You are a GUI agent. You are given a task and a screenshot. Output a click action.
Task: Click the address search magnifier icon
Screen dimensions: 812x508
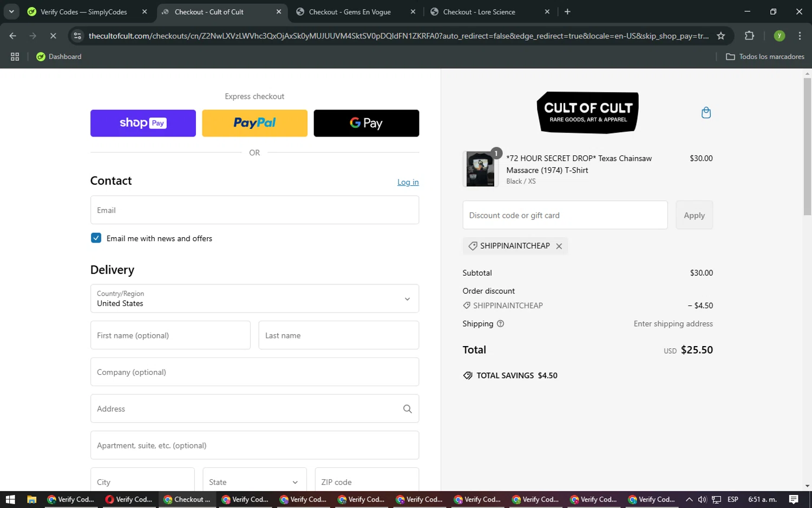(408, 409)
